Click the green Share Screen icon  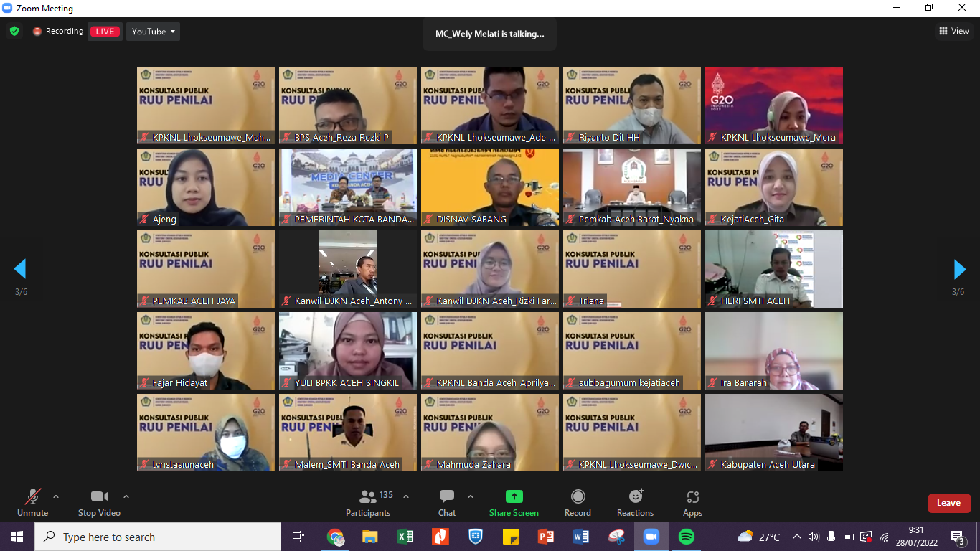pyautogui.click(x=514, y=496)
